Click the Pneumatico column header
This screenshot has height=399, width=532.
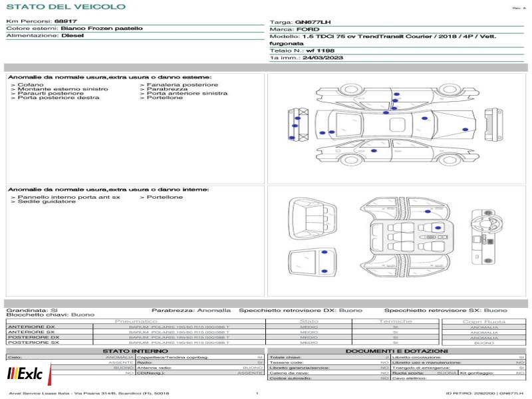(x=136, y=321)
